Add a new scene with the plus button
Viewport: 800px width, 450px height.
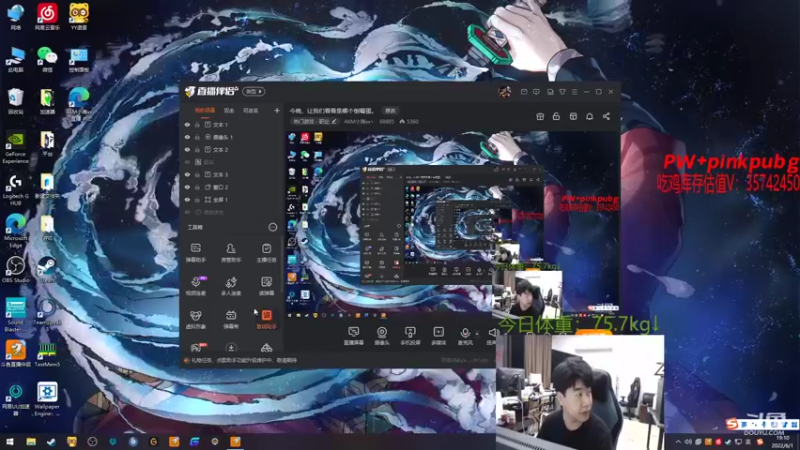(277, 110)
